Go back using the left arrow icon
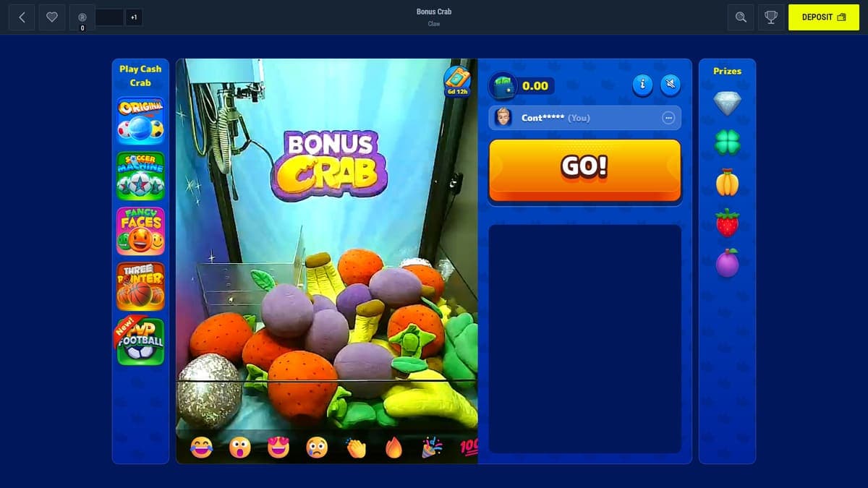 22,17
